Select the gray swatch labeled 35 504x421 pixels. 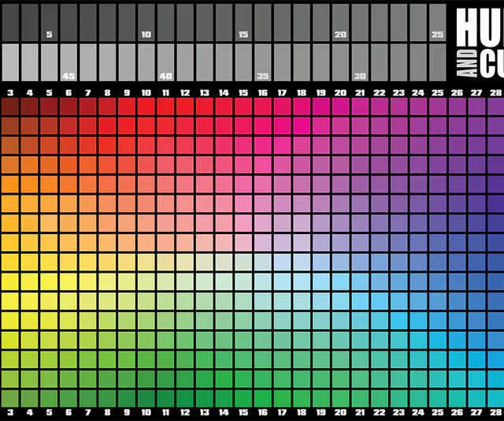click(262, 62)
